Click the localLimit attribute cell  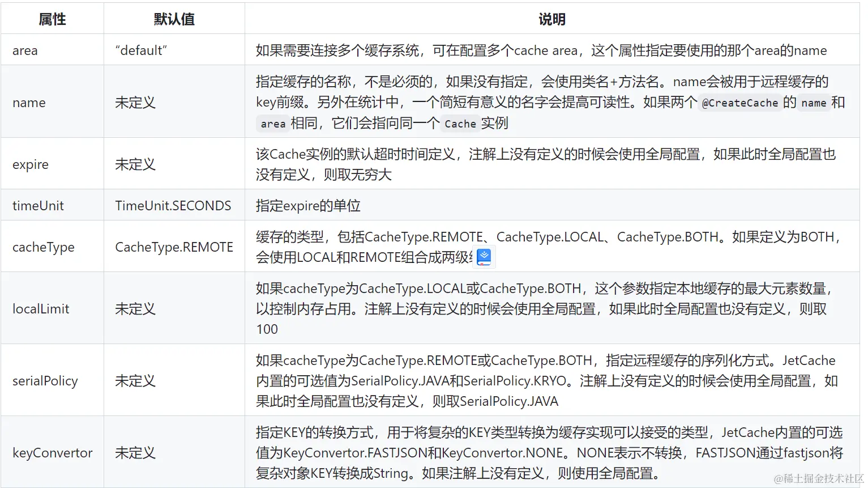(40, 308)
